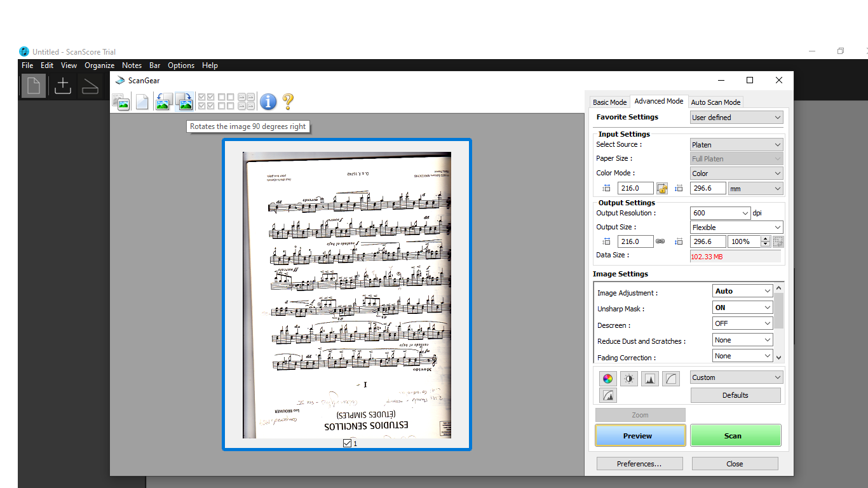Click the ScanScore app logo in title bar
The height and width of the screenshot is (488, 868).
(x=24, y=51)
